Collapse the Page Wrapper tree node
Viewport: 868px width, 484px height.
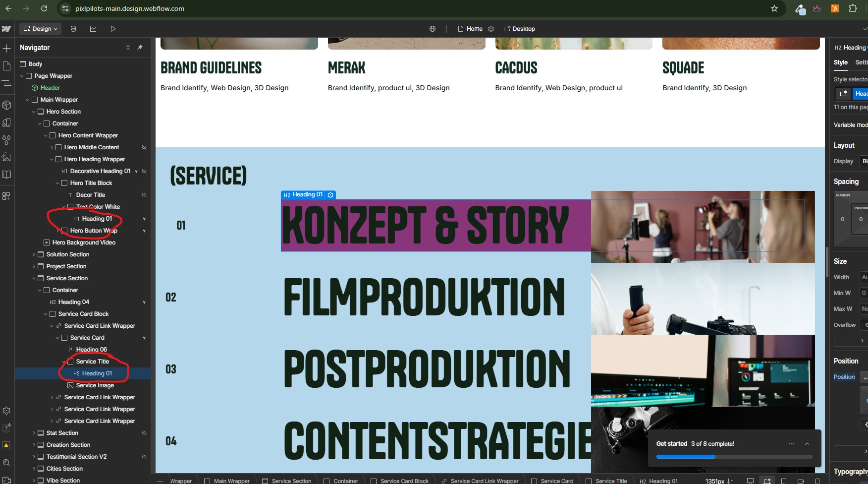tap(22, 76)
